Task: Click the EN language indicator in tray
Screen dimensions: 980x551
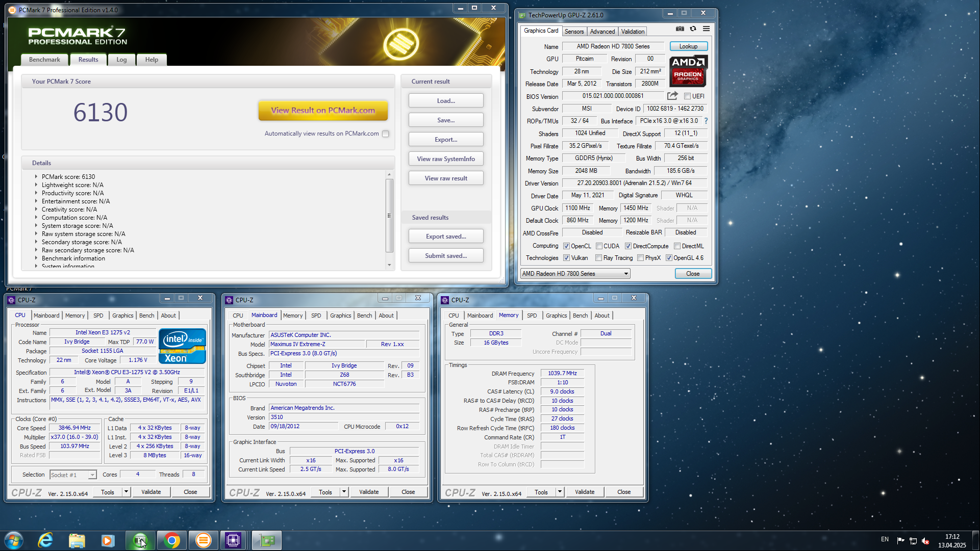Action: (885, 539)
